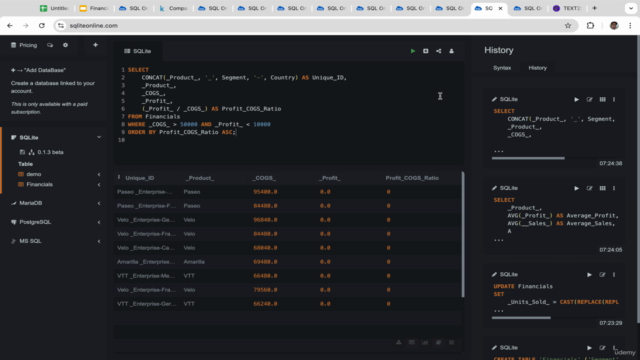Image resolution: width=640 pixels, height=360 pixels.
Task: Open the browser extensions puzzle icon
Action: (x=590, y=26)
